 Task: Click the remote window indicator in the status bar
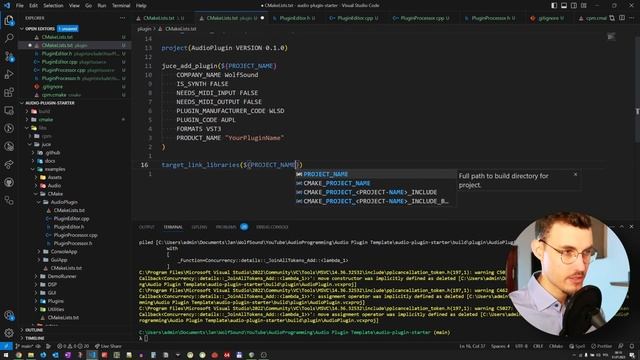tap(6, 346)
